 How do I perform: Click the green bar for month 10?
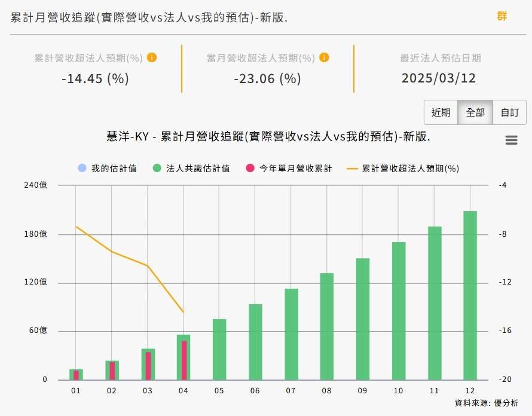pyautogui.click(x=399, y=311)
